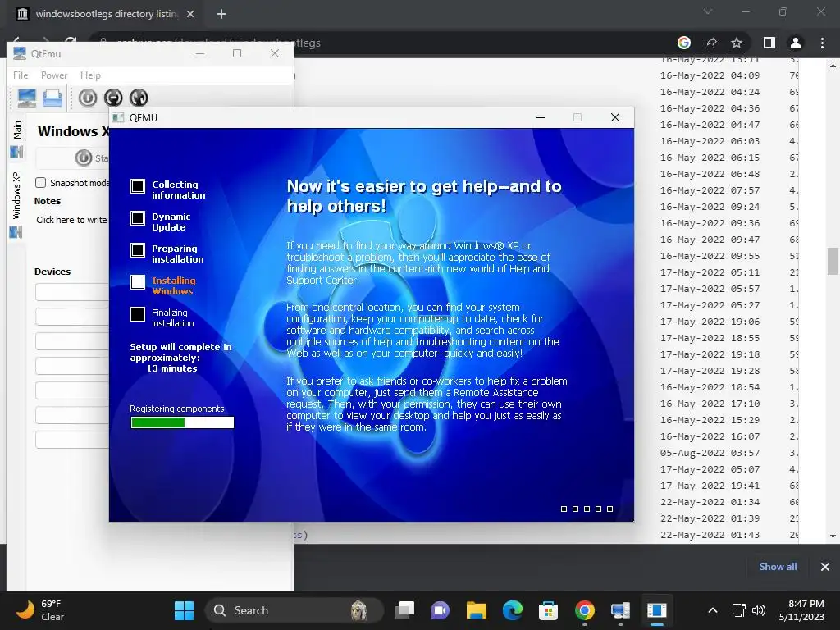Screen dimensions: 840x630
Task: Click the listing date 17-May-2022 19:41
Action: tap(710, 486)
